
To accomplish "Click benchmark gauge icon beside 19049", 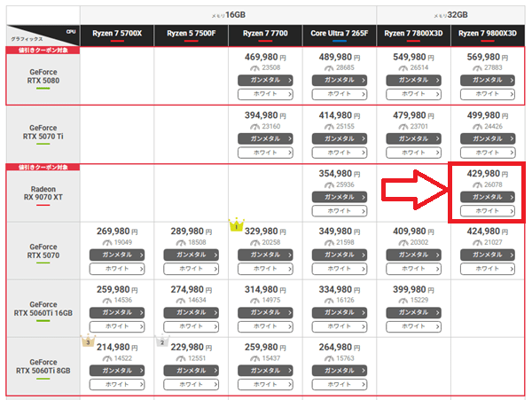I will [107, 243].
